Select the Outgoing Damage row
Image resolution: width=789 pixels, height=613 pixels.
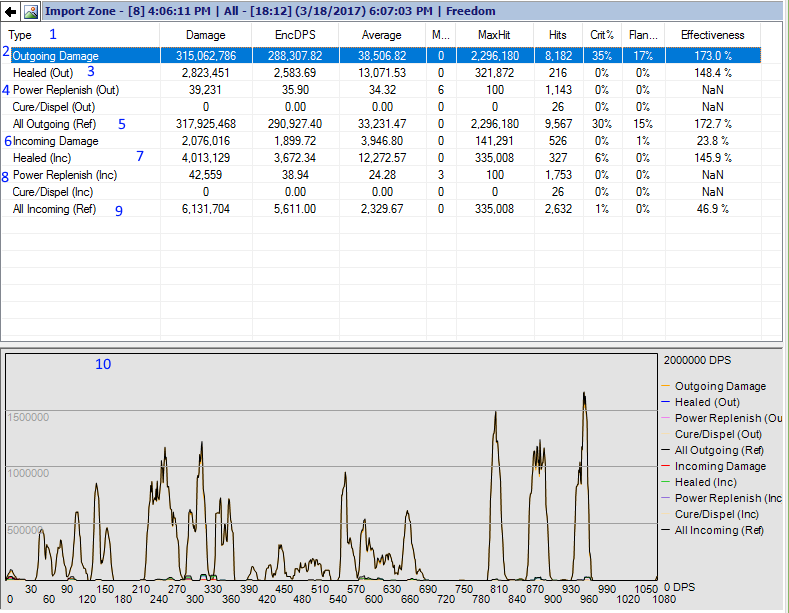coord(55,56)
